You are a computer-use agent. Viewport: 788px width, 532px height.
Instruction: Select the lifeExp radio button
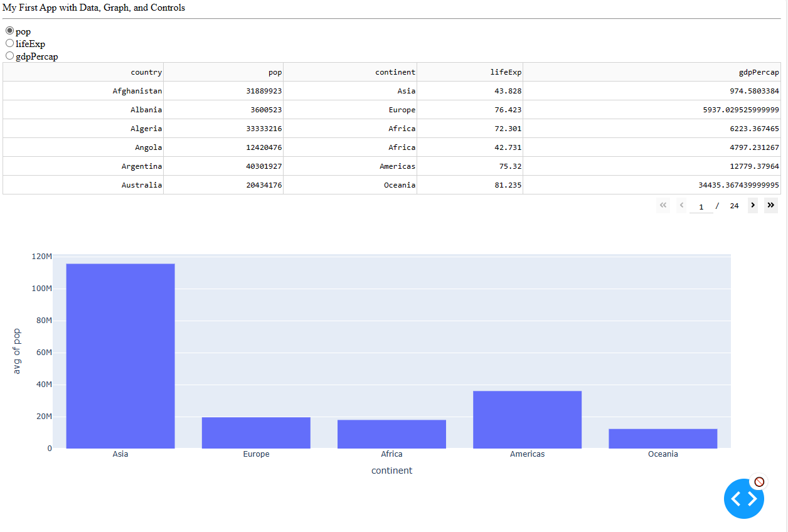tap(9, 43)
